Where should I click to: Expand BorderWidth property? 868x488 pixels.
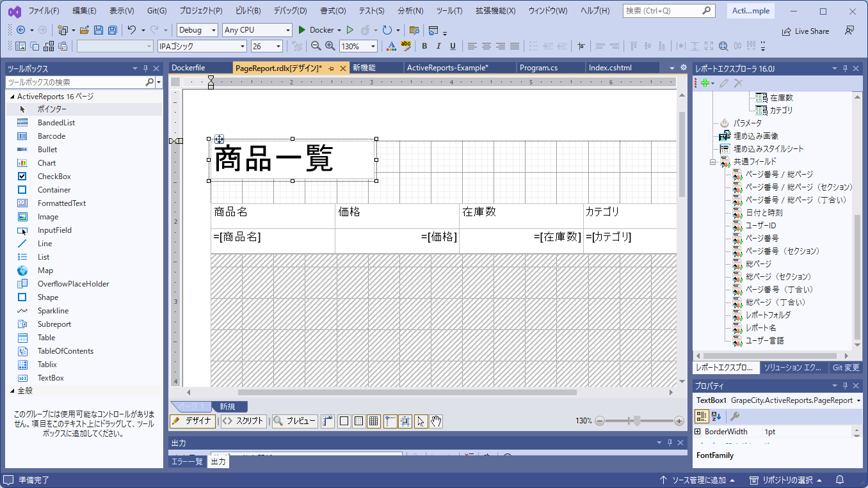coord(698,432)
